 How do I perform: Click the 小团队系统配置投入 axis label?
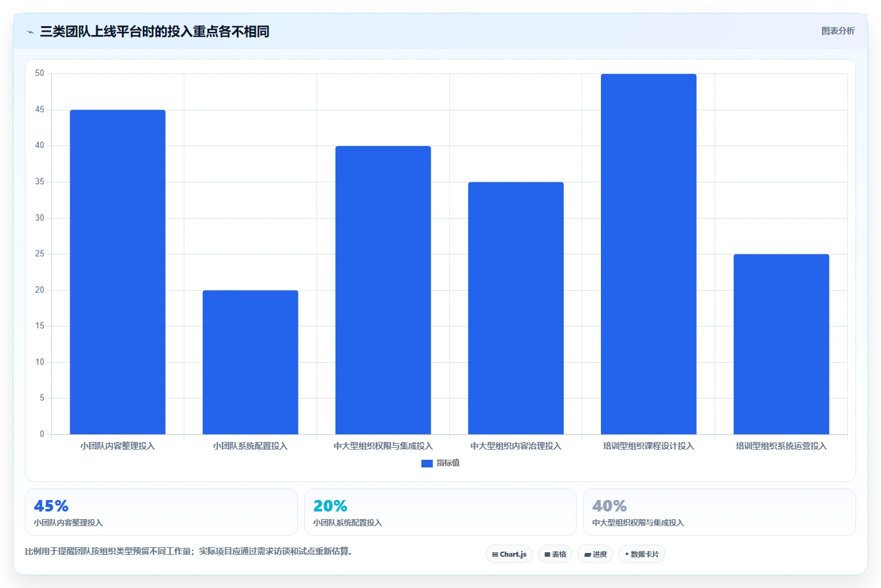[x=250, y=446]
